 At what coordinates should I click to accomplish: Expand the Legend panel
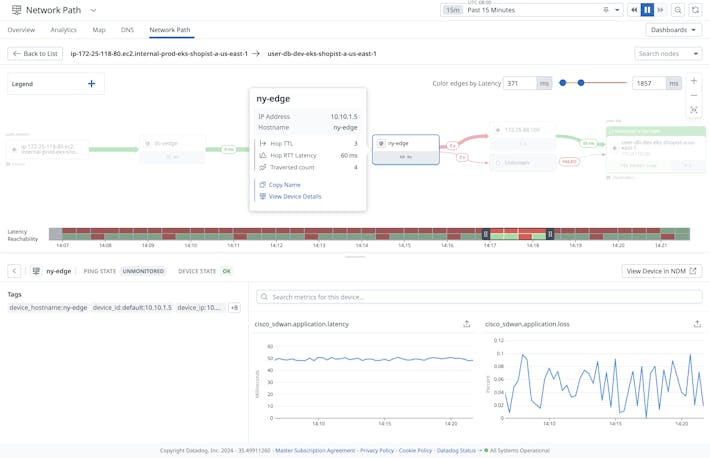[x=91, y=84]
